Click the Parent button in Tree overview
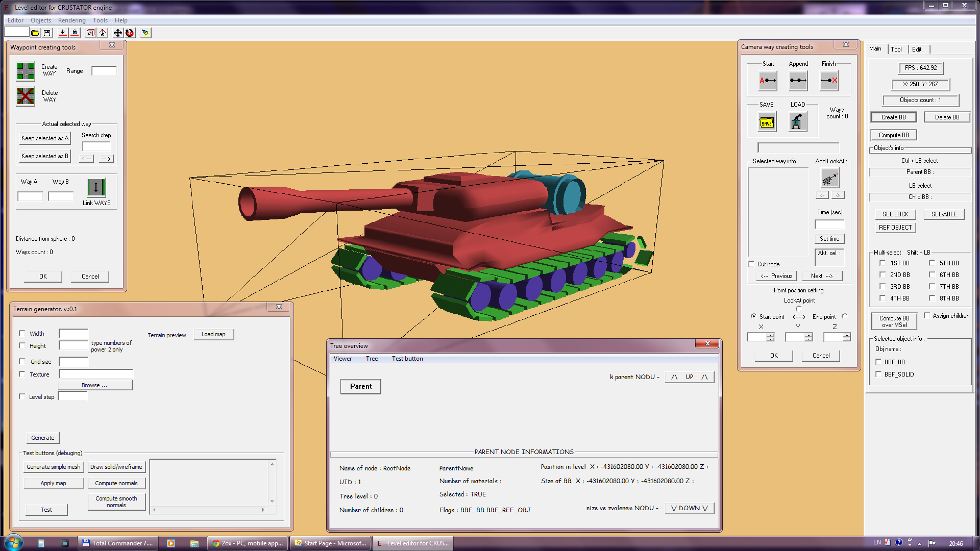The width and height of the screenshot is (980, 551). (361, 386)
